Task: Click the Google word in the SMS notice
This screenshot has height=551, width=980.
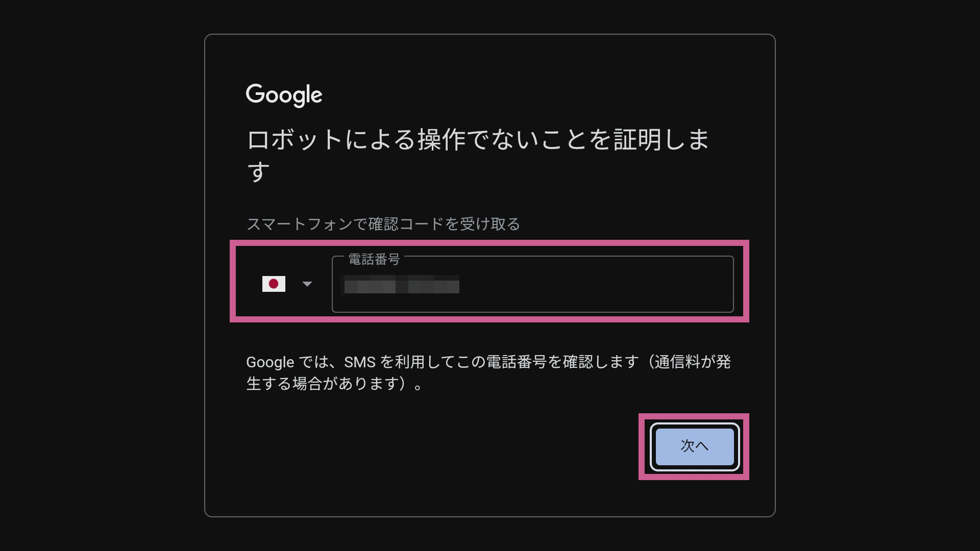Action: [270, 363]
